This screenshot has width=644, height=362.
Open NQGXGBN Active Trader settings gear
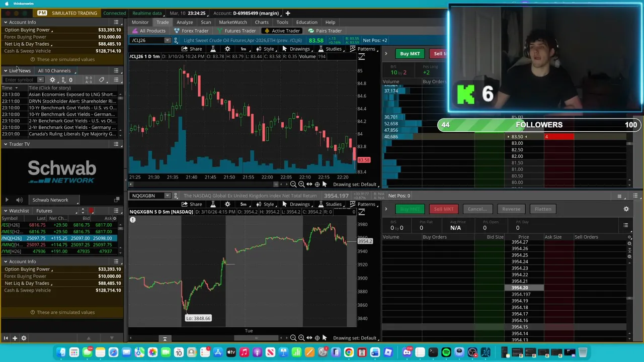(x=626, y=209)
